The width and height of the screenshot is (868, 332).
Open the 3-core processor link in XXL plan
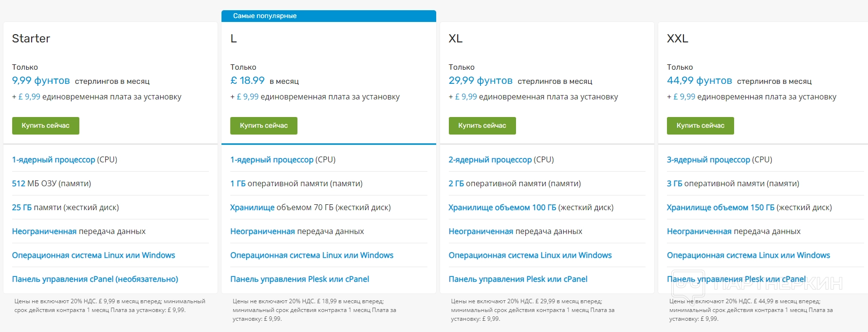(708, 160)
